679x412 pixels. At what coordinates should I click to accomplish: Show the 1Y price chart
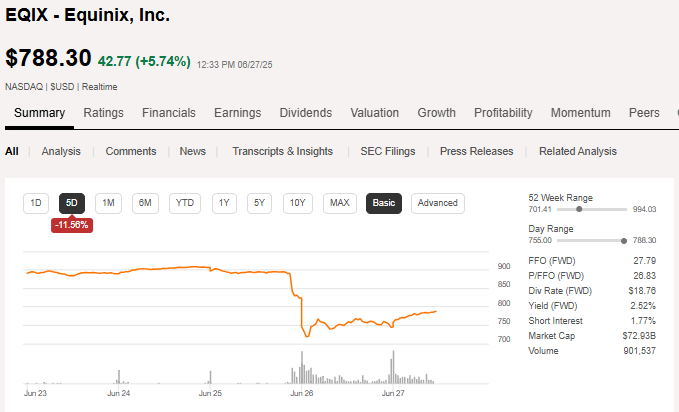(x=224, y=203)
